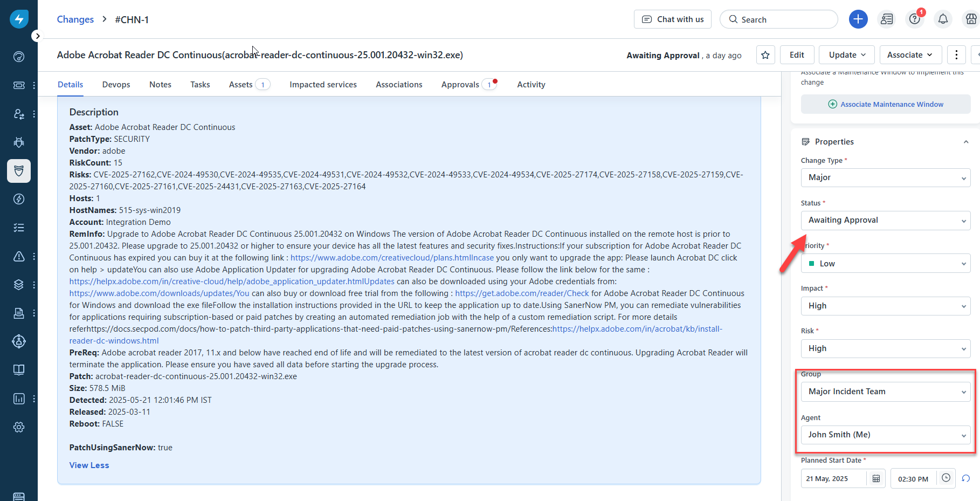Open the adobe_application_updater.html link
Screen dimensions: 980x501
point(232,282)
